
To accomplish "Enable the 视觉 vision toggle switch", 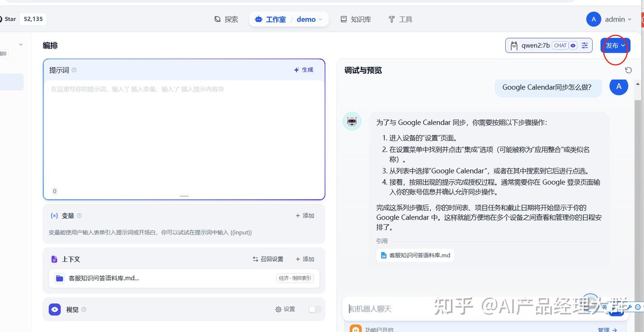I will [x=315, y=309].
